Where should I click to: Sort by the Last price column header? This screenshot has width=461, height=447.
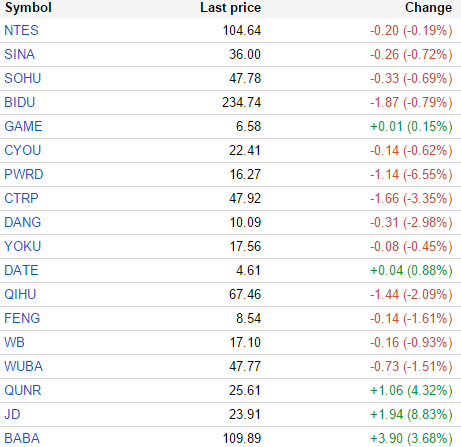pos(230,8)
